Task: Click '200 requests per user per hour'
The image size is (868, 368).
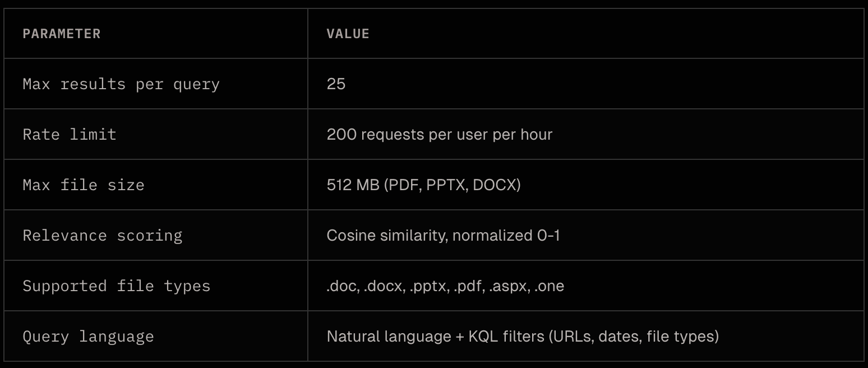Action: pyautogui.click(x=440, y=135)
